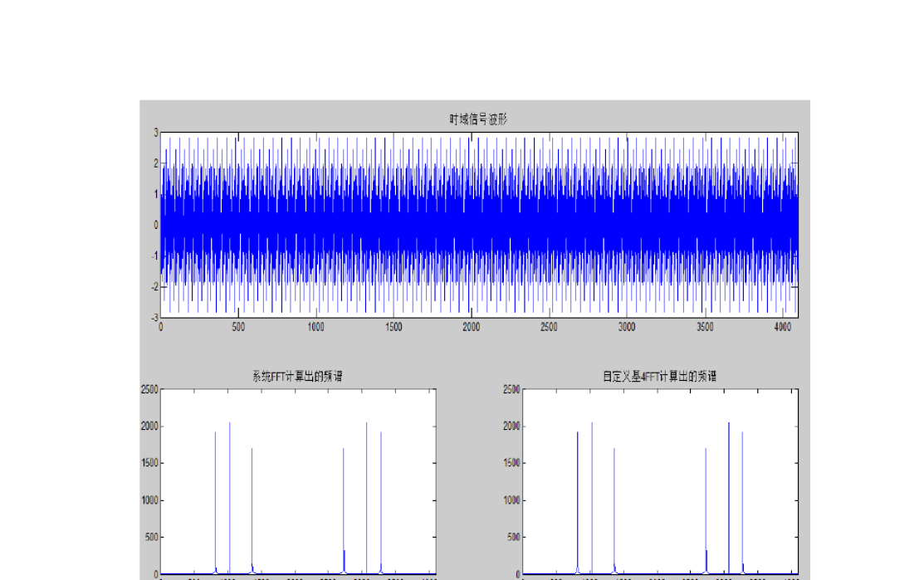Click x-axis tick label 500 on time-domain plot
The height and width of the screenshot is (580, 924).
pos(238,327)
